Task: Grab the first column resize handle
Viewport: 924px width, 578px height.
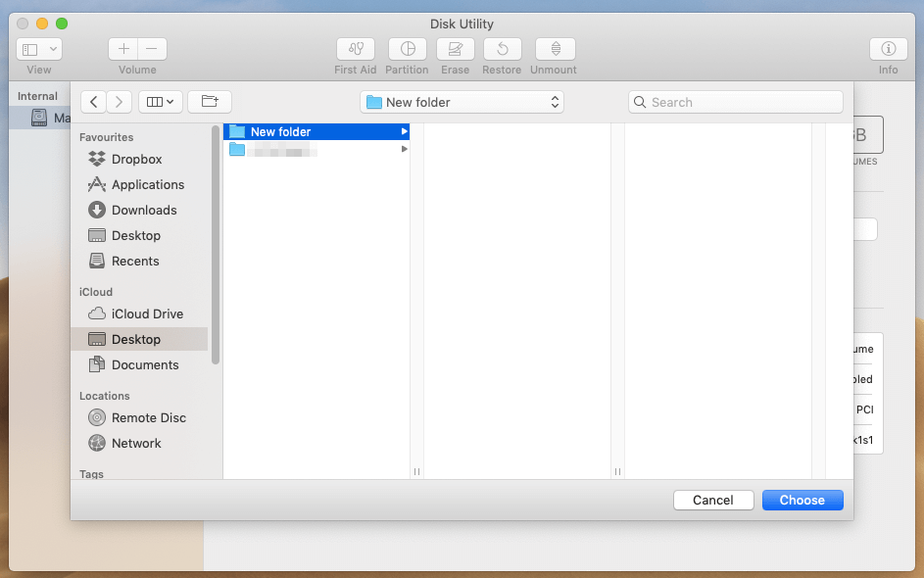Action: (x=416, y=471)
